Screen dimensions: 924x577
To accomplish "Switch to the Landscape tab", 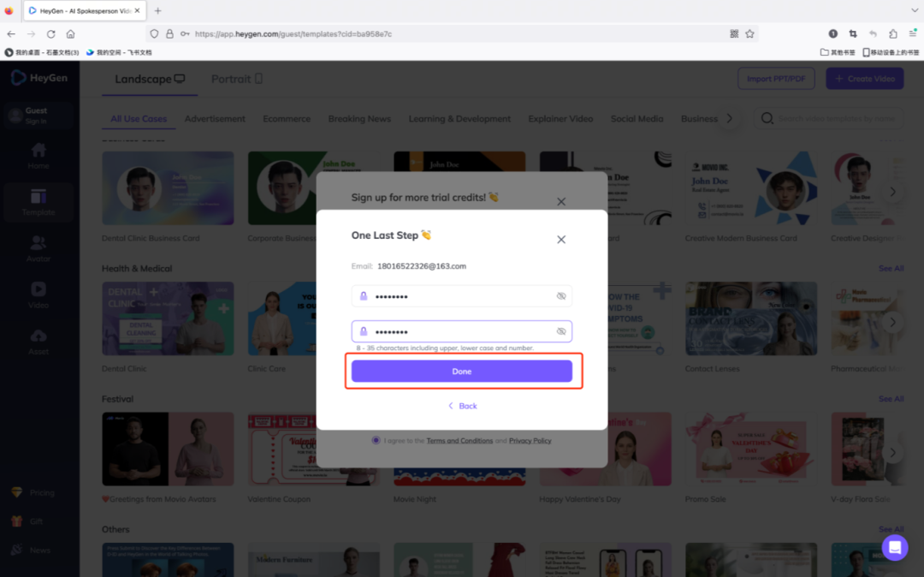I will pos(150,79).
